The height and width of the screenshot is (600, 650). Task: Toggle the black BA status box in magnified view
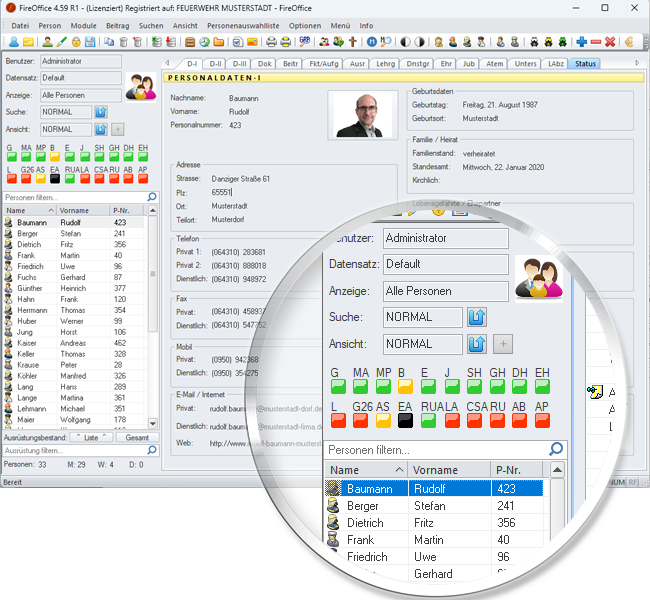click(405, 421)
